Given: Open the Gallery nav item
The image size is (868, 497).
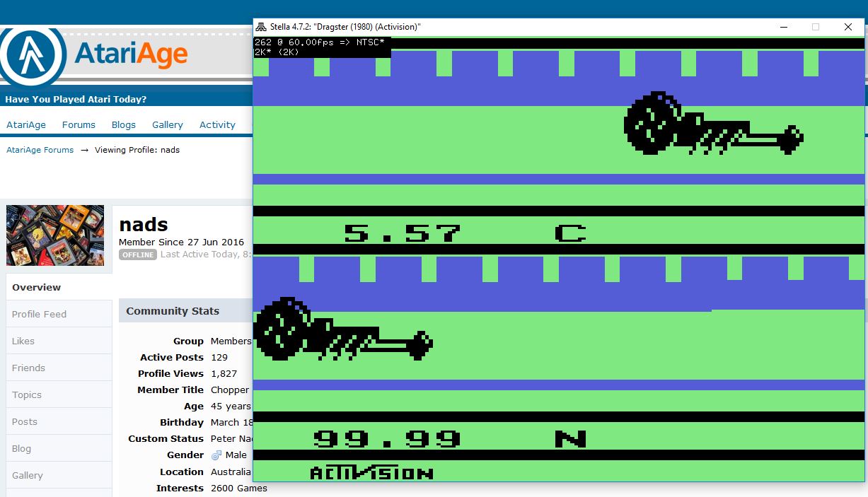Looking at the screenshot, I should point(168,124).
